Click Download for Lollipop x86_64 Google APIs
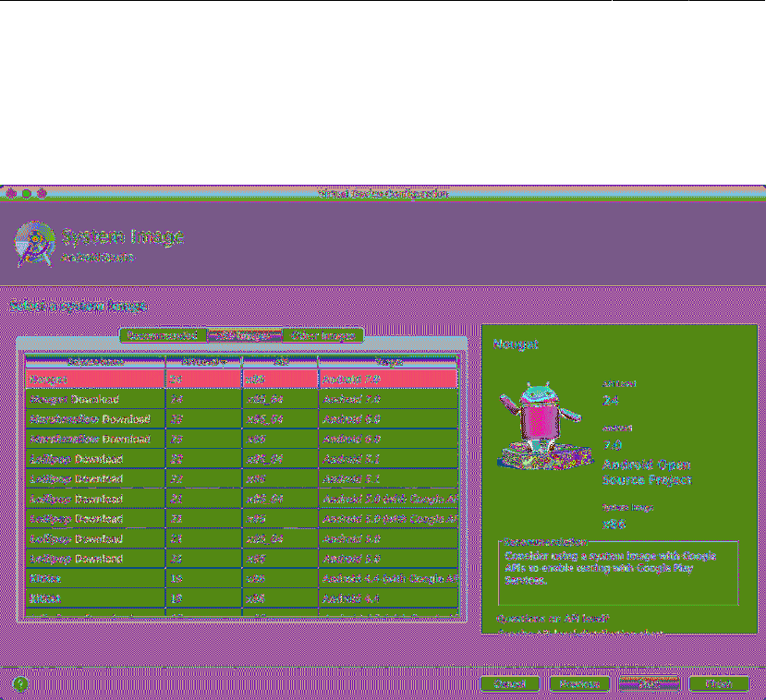The height and width of the screenshot is (700, 766). tap(100, 499)
